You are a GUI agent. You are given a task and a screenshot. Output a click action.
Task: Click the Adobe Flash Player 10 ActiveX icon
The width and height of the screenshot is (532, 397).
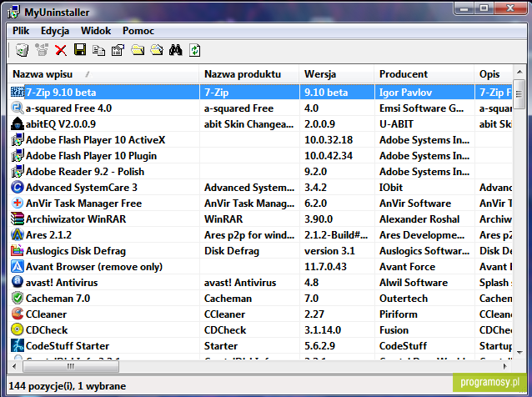coord(18,139)
